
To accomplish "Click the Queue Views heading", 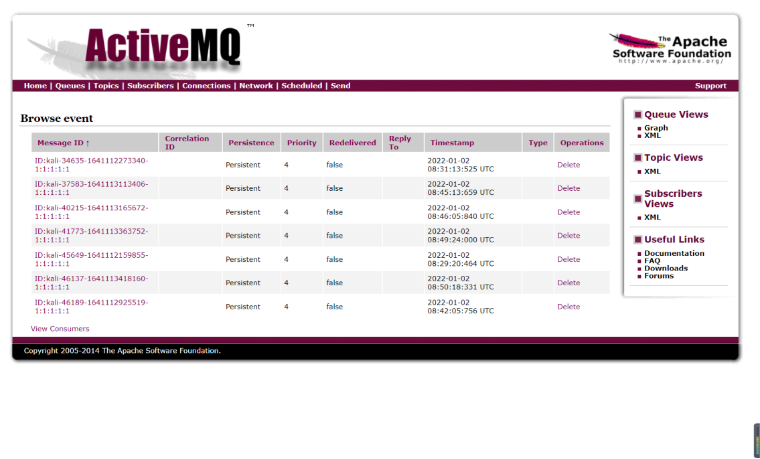I will coord(676,114).
